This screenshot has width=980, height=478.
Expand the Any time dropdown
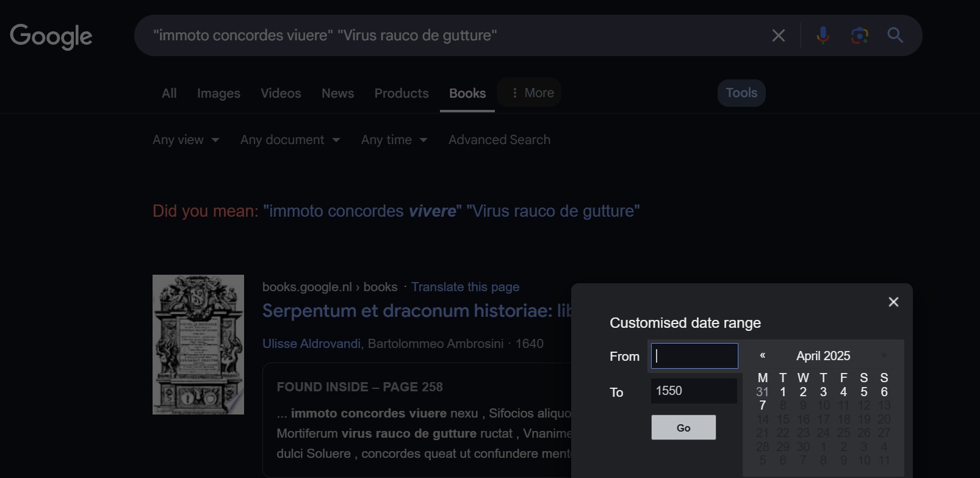pos(394,140)
